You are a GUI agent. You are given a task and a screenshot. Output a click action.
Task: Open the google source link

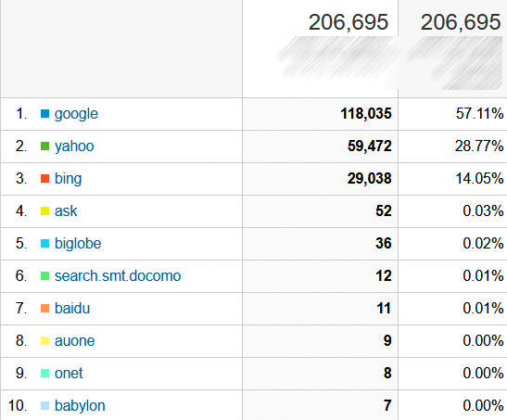76,114
